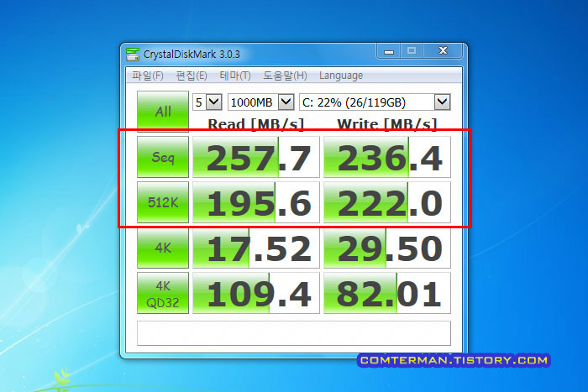Screen dimensions: 588x392
Task: Start the 4K benchmark test
Action: point(163,248)
